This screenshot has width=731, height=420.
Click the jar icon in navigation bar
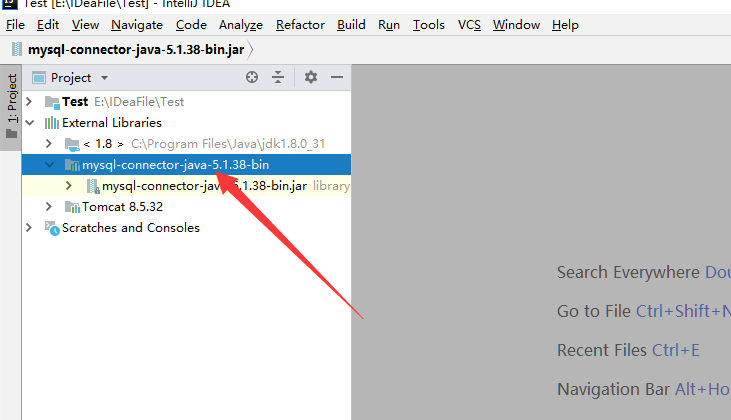pyautogui.click(x=17, y=49)
